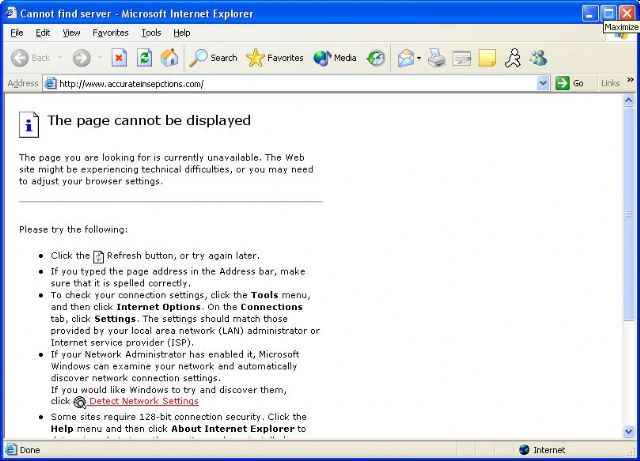Expand the Mail button dropdown arrow
Viewport: 640px width, 461px height.
pos(419,58)
